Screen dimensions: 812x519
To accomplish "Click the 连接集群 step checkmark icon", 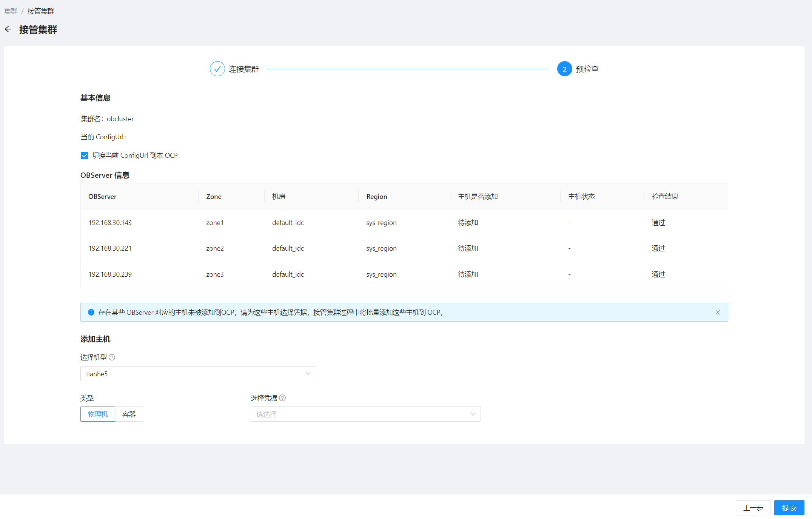I will pos(217,69).
